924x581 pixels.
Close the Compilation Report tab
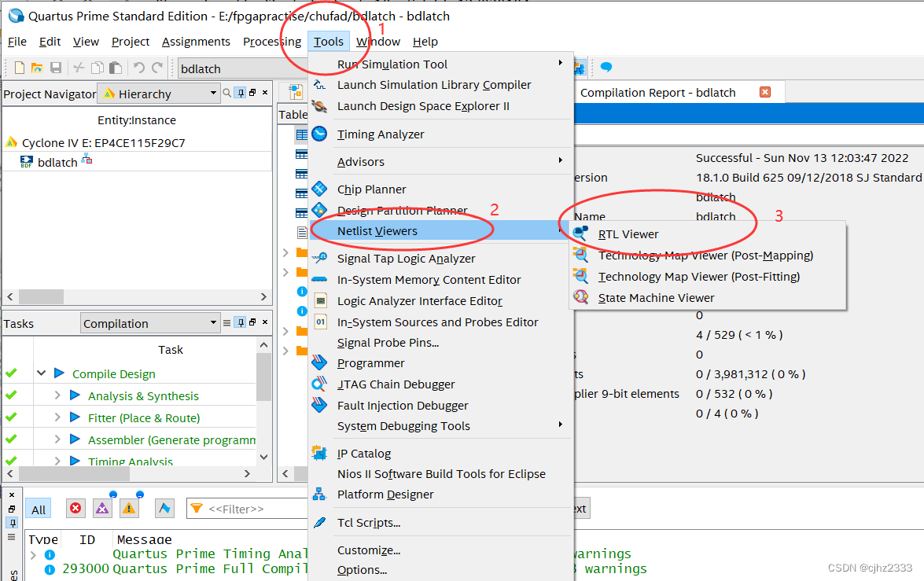pyautogui.click(x=765, y=92)
